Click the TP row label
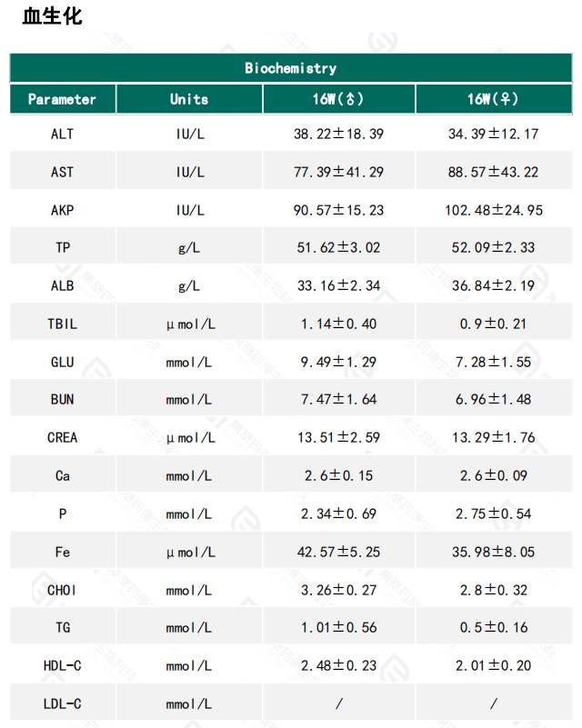 [63, 247]
